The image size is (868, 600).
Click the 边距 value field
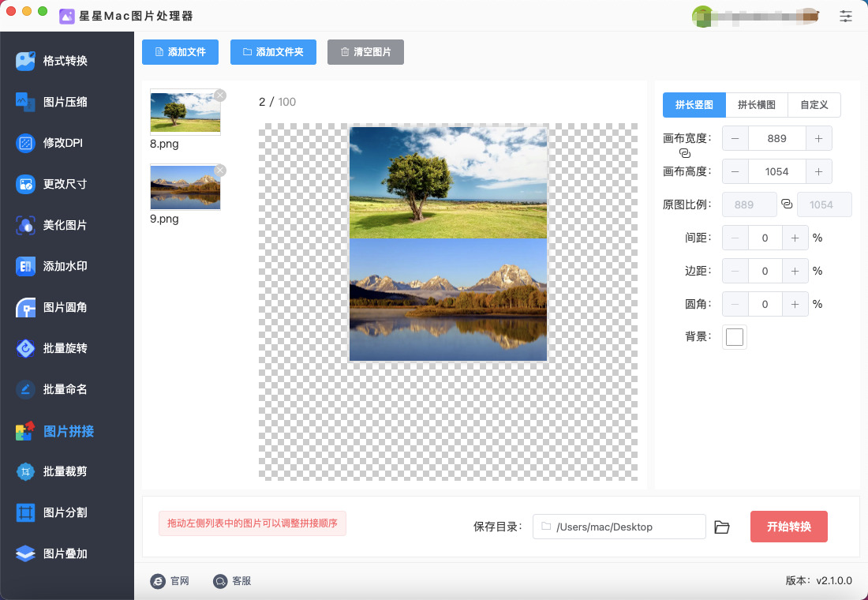point(765,271)
